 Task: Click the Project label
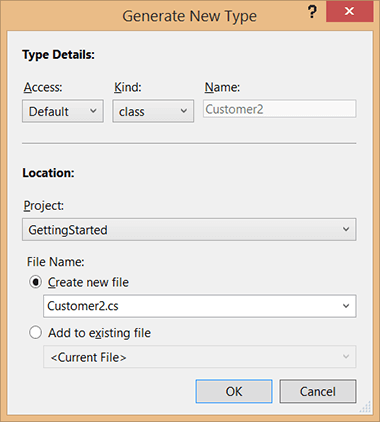pyautogui.click(x=43, y=206)
